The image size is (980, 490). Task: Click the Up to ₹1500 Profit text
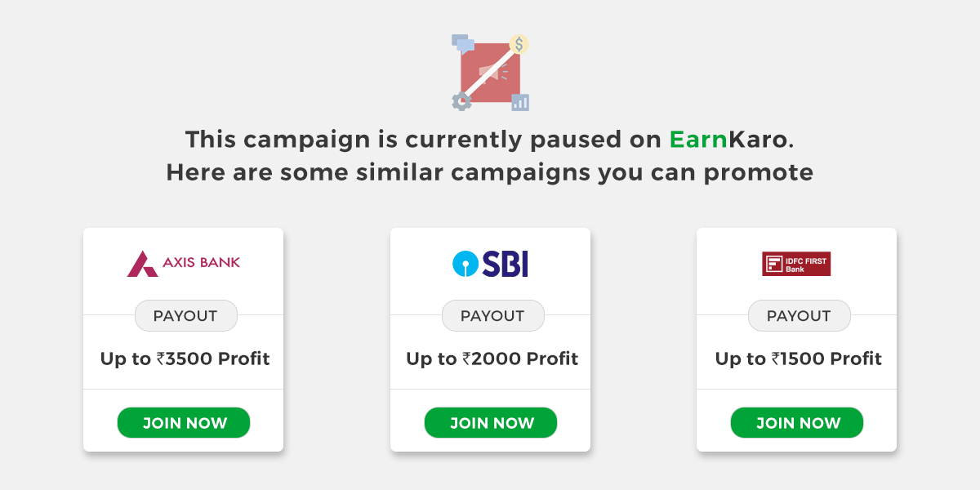[x=796, y=358]
